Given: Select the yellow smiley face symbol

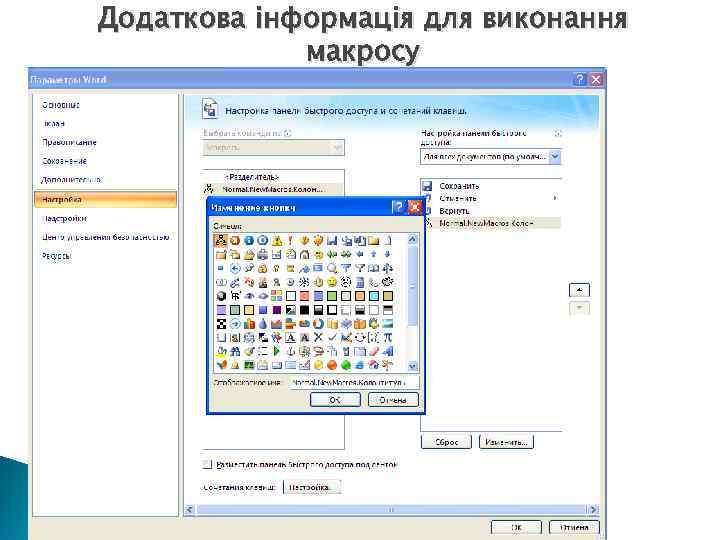Looking at the screenshot, I should click(x=332, y=282).
